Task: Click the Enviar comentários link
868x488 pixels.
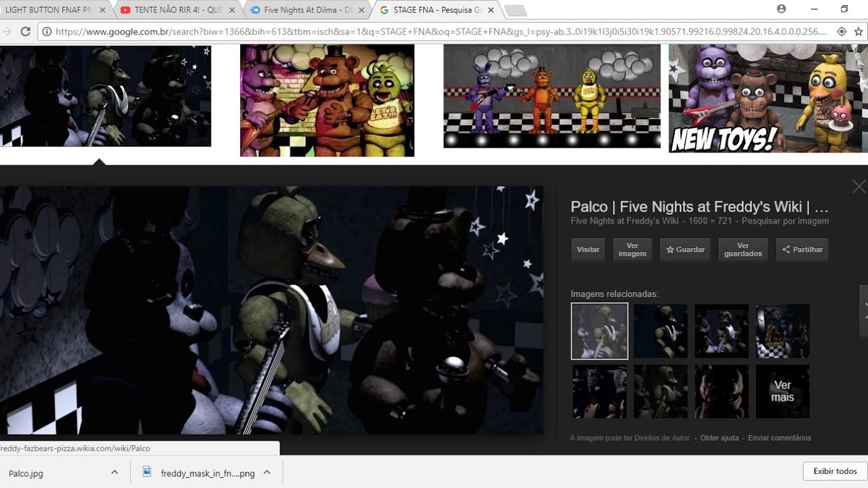Action: pos(779,438)
